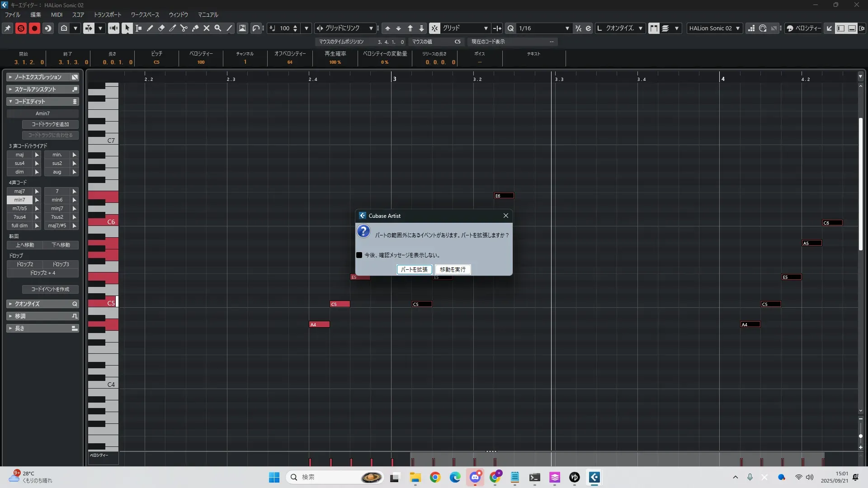Open the MIDI menu
Image resolution: width=868 pixels, height=488 pixels.
(57, 15)
